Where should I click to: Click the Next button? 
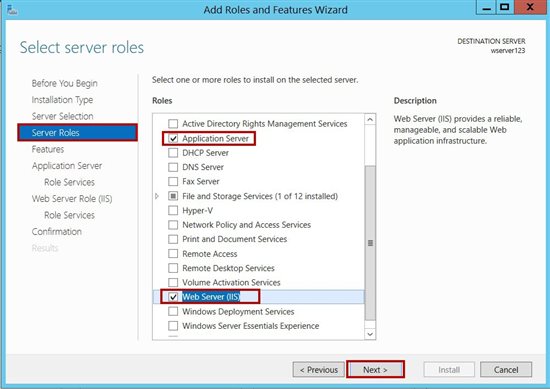coord(375,370)
